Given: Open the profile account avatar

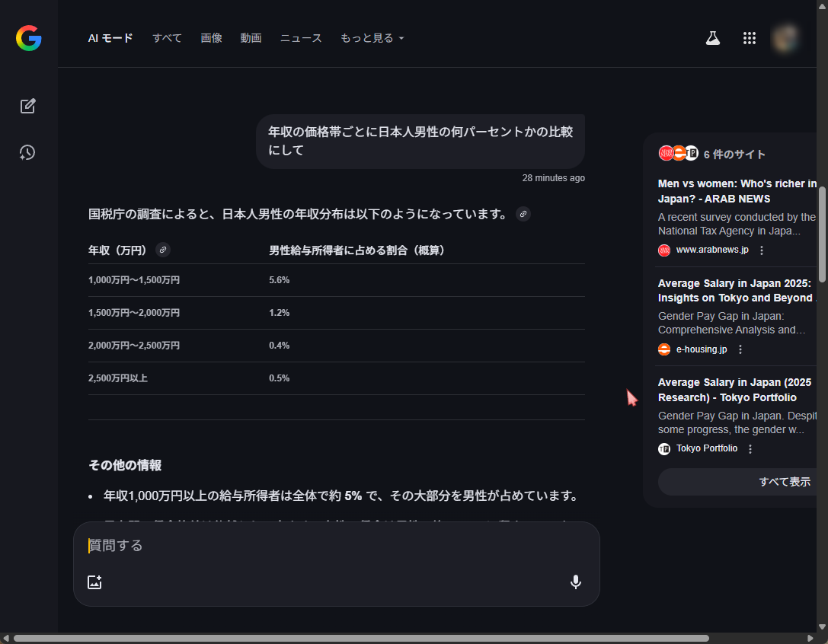Looking at the screenshot, I should [x=785, y=38].
